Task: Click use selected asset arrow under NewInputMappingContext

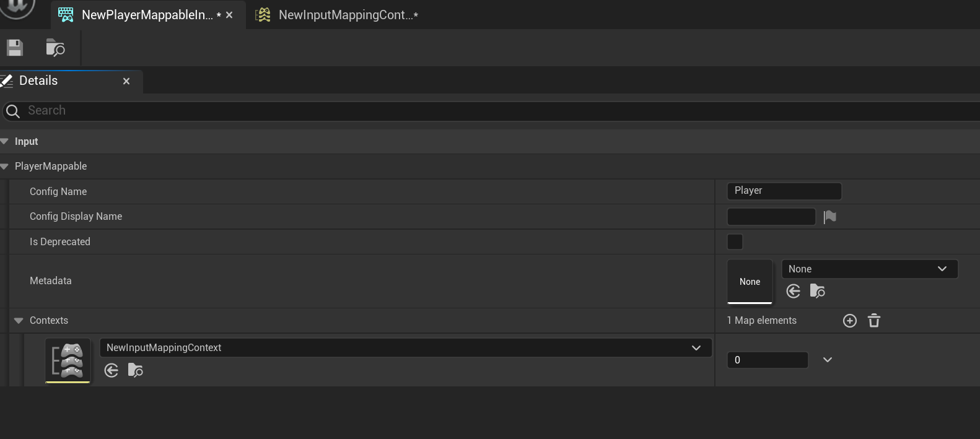Action: pos(112,371)
